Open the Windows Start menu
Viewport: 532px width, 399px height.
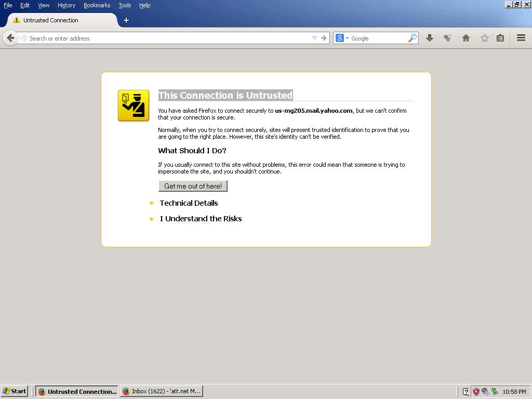click(x=14, y=391)
